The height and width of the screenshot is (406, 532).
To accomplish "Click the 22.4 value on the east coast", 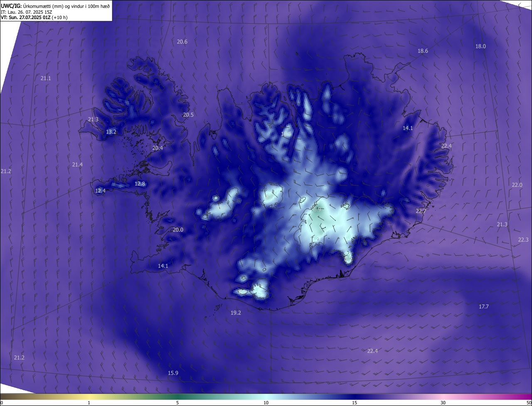I will click(x=446, y=146).
